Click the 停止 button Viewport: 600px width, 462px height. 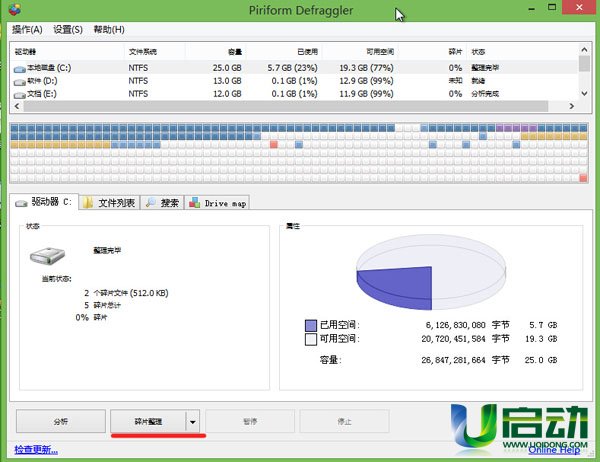[344, 421]
